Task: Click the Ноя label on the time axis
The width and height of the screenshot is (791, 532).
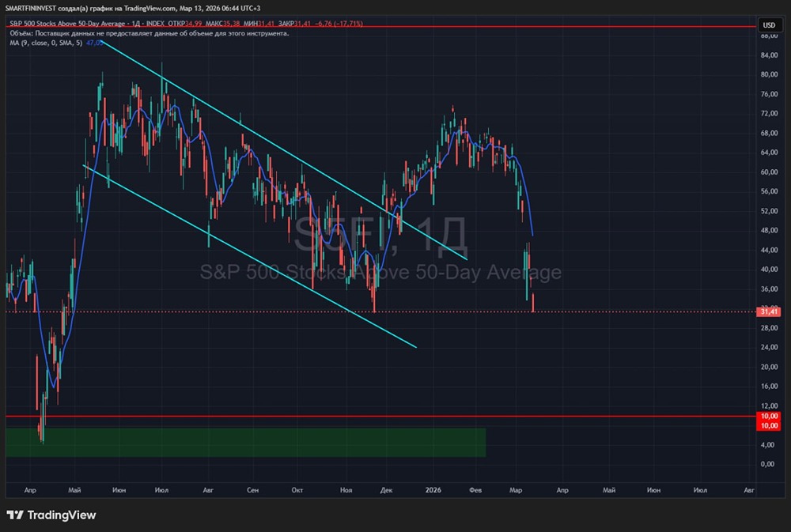Action: pos(346,490)
